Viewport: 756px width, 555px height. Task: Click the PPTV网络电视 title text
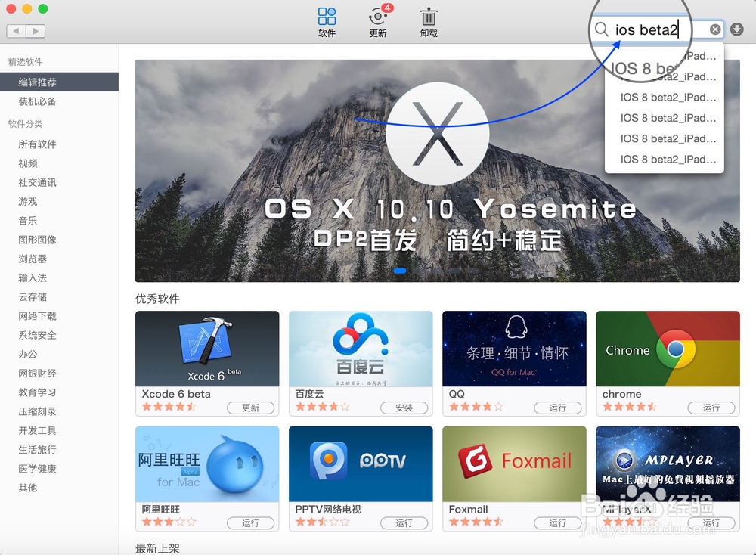point(328,509)
